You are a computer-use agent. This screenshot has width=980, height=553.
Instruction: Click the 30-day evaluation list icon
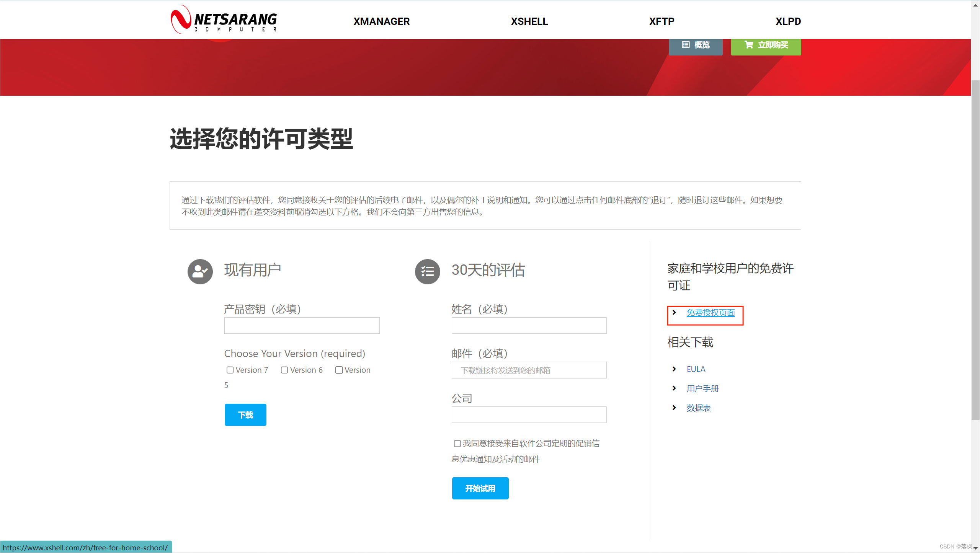pos(427,271)
